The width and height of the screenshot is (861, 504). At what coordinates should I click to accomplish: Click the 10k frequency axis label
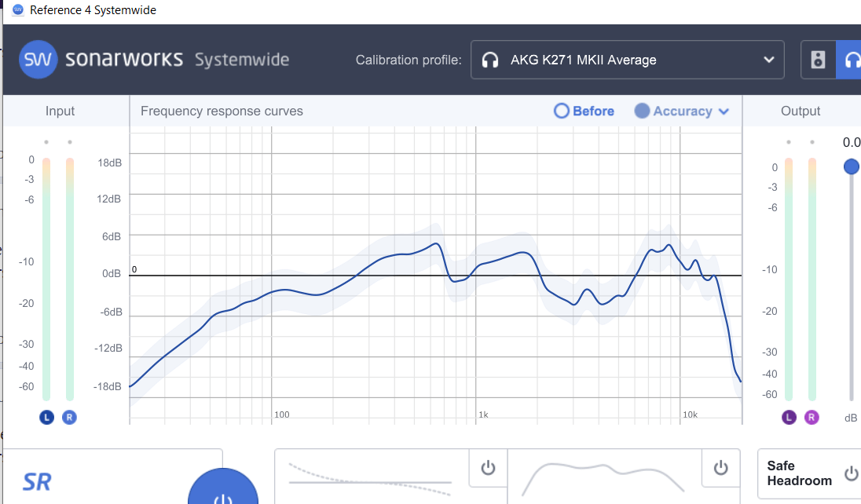(690, 415)
